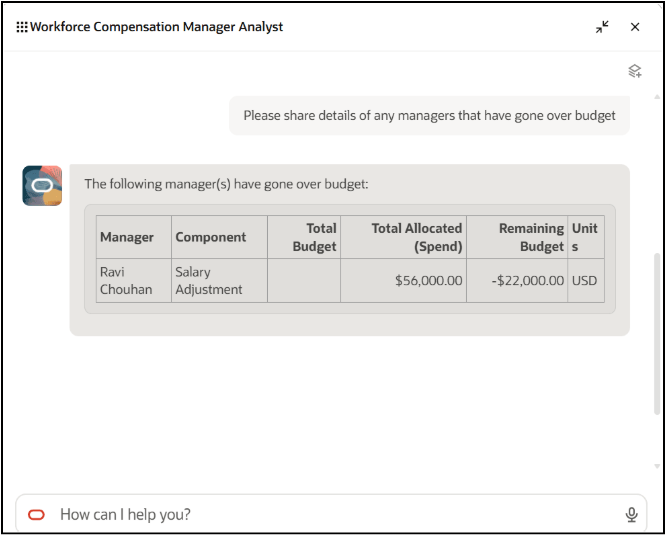The height and width of the screenshot is (537, 666).
Task: Click the assistant avatar icon beside the reply
Action: 42,186
